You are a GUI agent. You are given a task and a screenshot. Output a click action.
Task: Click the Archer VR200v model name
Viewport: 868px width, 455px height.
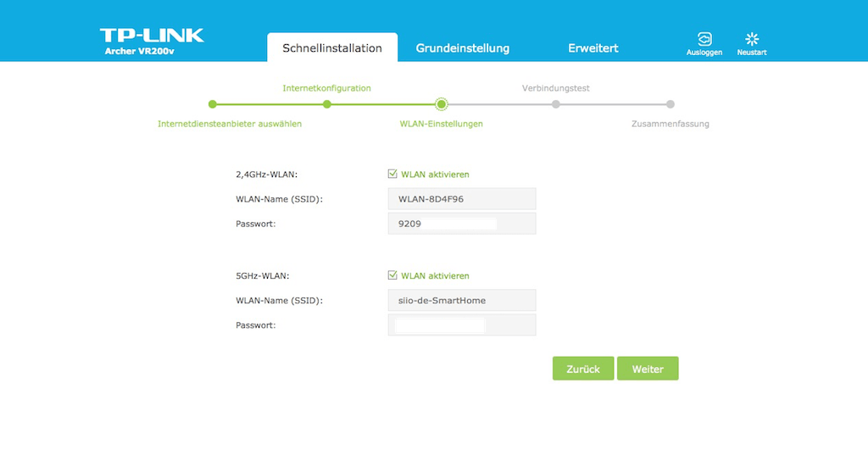point(141,52)
